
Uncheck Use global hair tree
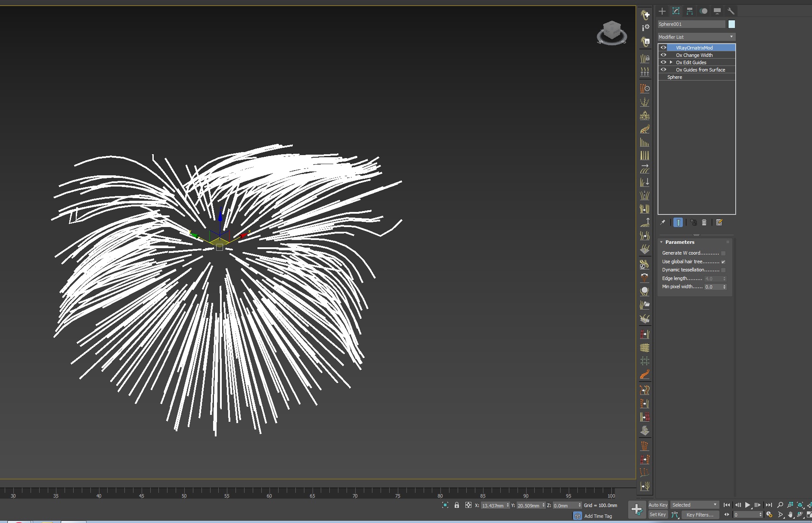pyautogui.click(x=723, y=261)
